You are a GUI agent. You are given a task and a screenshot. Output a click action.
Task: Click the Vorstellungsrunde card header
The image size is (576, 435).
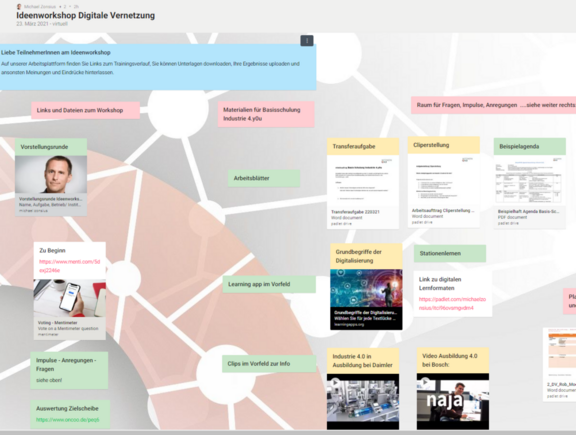(51, 147)
